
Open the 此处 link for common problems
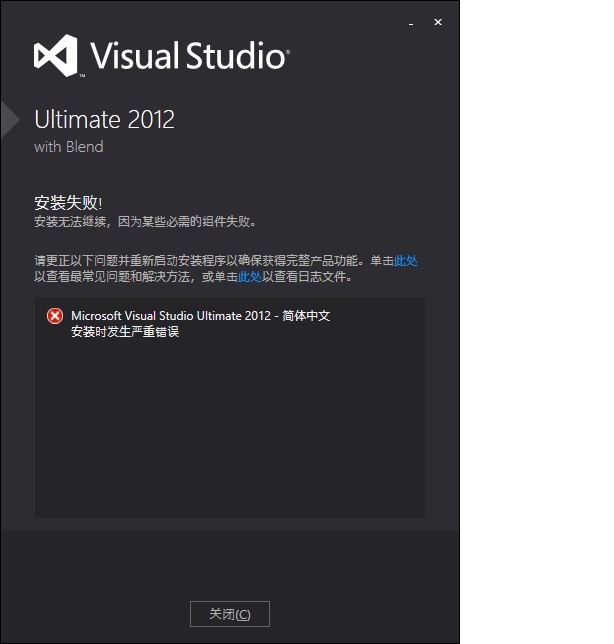(x=406, y=260)
